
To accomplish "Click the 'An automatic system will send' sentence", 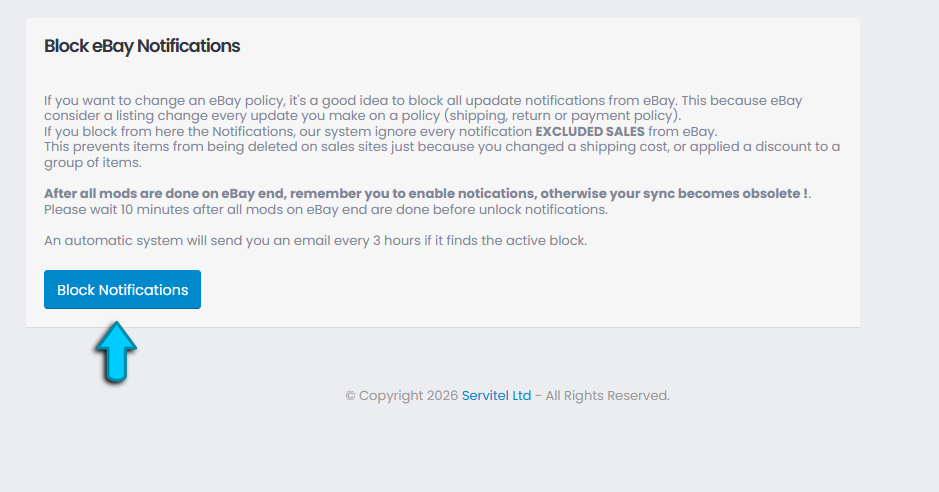I will (316, 241).
